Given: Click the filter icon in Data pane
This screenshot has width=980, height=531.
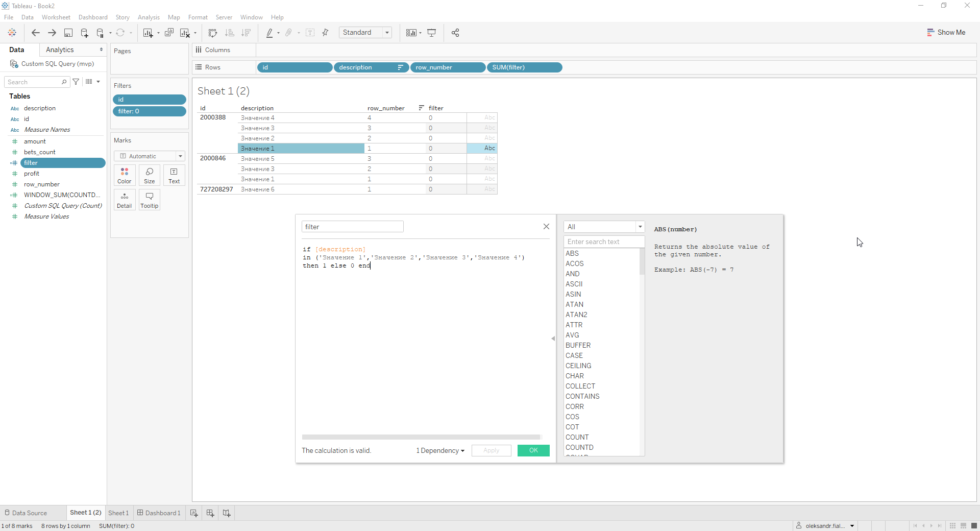Looking at the screenshot, I should 76,82.
